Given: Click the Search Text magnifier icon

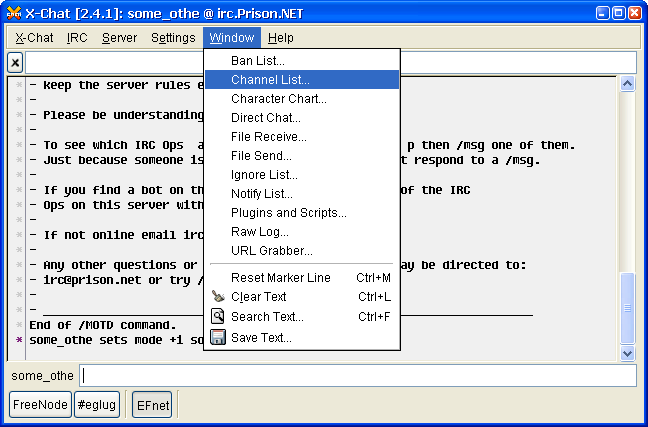Looking at the screenshot, I should coord(218,317).
